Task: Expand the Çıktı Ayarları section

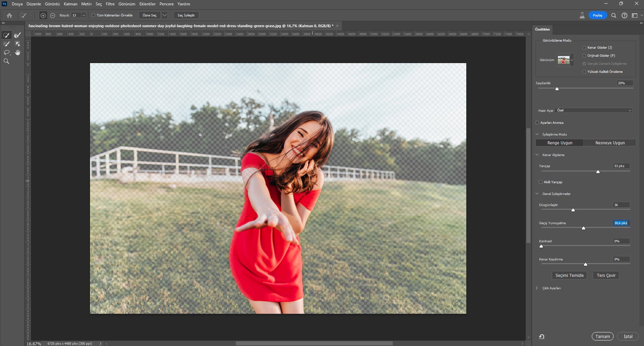Action: click(537, 288)
